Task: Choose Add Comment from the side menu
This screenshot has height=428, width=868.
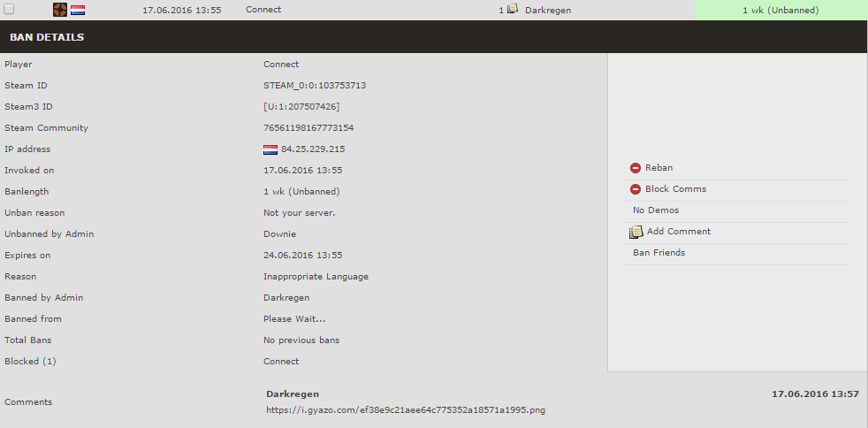Action: click(x=678, y=232)
